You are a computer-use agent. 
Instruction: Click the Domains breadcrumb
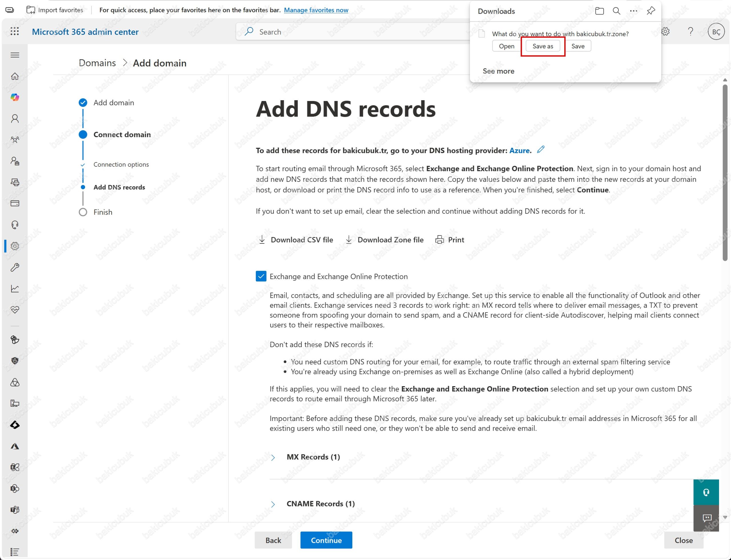[97, 63]
